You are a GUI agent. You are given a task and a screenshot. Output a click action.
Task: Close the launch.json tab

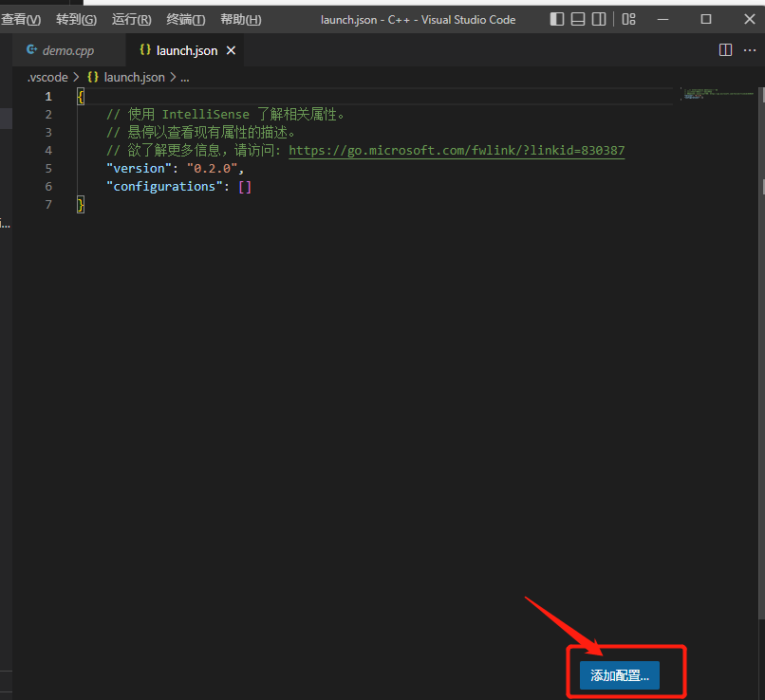(x=231, y=50)
